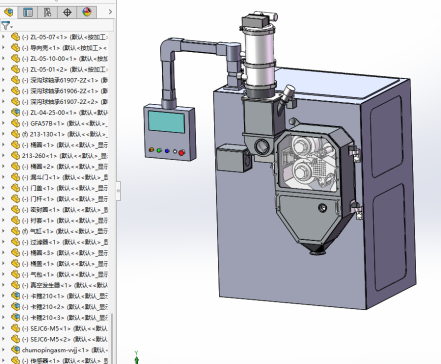The height and width of the screenshot is (364, 441).
Task: Click the part icon of SEJC6-M5<1>
Action: point(15,328)
